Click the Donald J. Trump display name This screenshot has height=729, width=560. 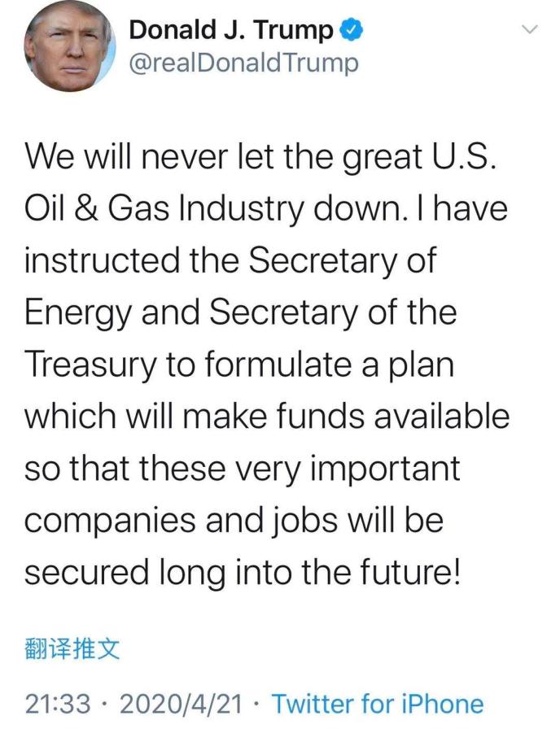point(232,30)
